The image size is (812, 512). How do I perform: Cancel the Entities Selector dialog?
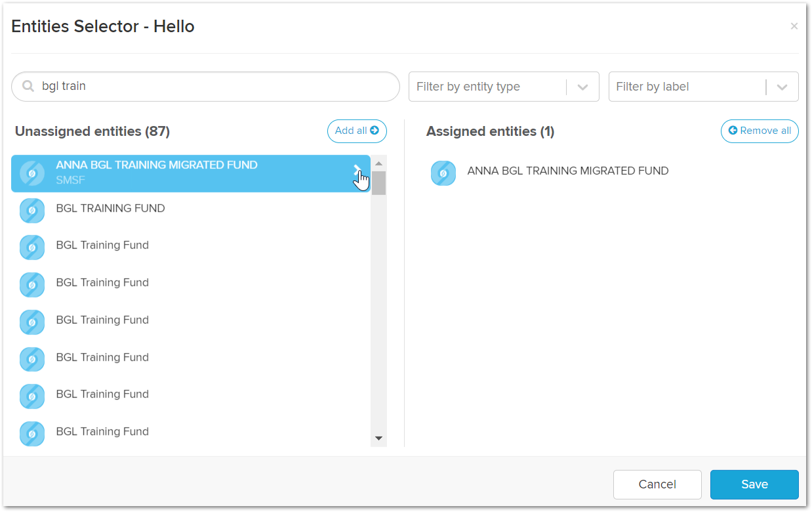click(657, 484)
